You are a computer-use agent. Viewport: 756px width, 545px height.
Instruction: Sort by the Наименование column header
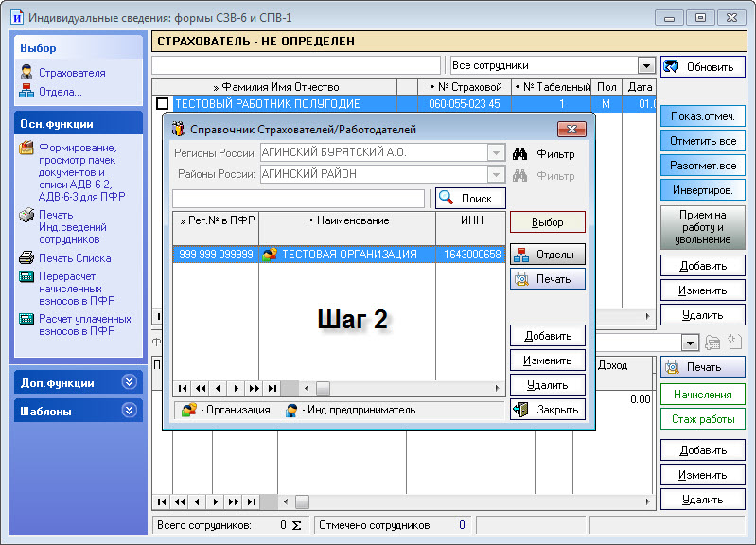(346, 220)
